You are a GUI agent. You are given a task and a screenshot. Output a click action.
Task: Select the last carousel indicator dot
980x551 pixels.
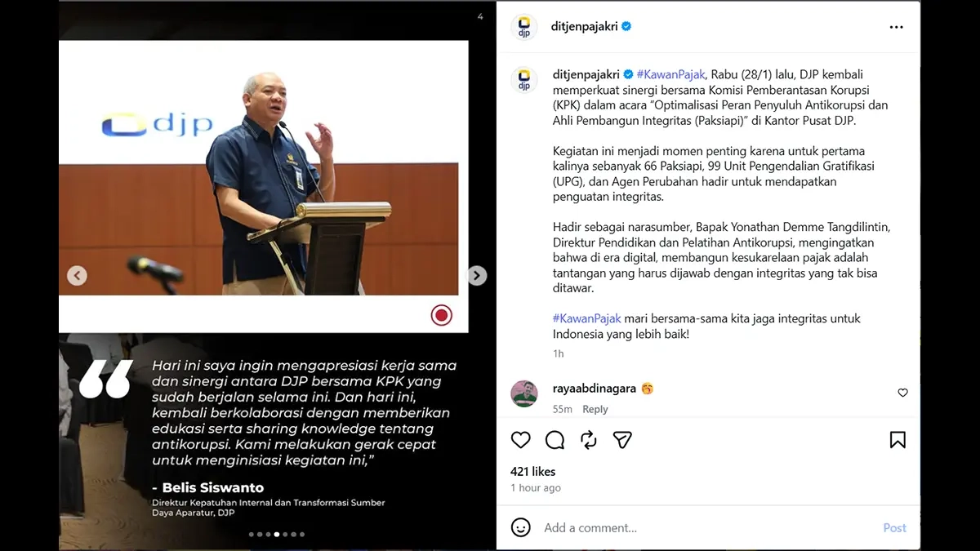pos(302,535)
